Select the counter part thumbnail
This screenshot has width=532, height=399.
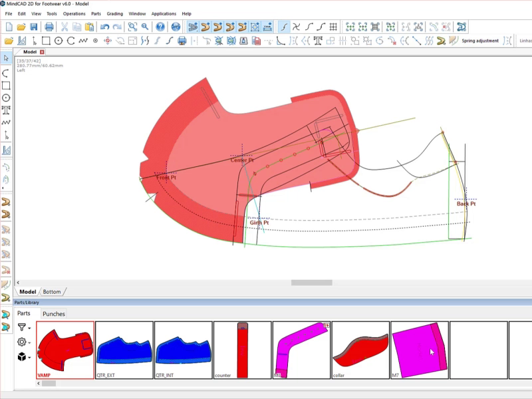pos(242,350)
